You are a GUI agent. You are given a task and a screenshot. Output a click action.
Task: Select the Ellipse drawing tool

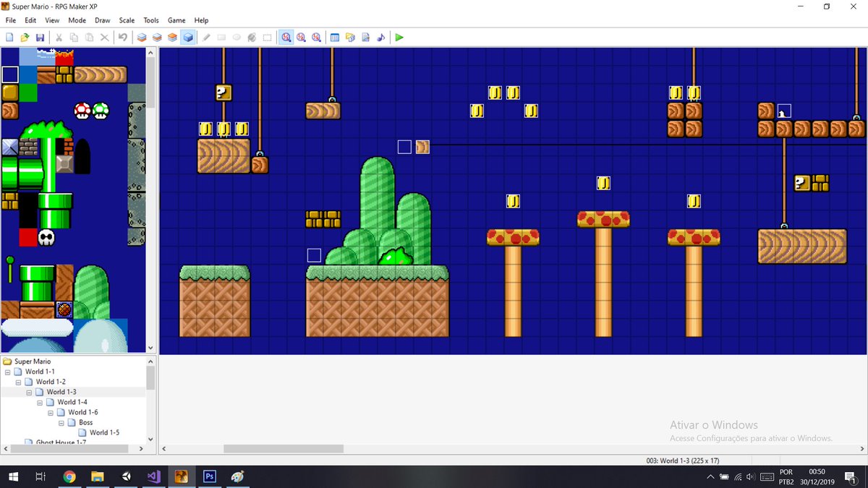(237, 37)
